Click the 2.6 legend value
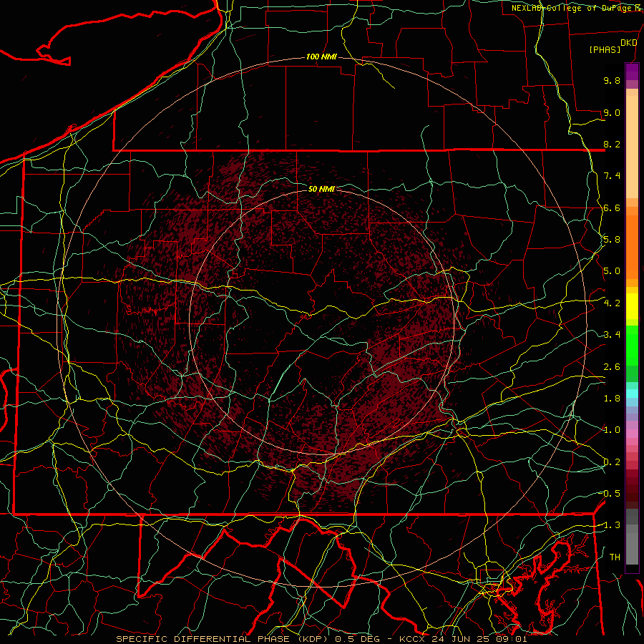This screenshot has height=644, width=644. (x=612, y=367)
